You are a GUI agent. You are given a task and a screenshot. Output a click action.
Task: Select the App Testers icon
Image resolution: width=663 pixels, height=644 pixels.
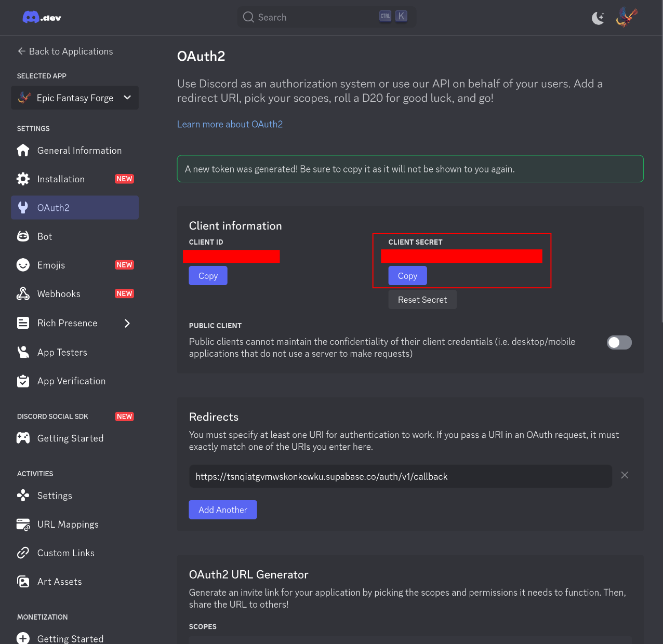pyautogui.click(x=23, y=352)
